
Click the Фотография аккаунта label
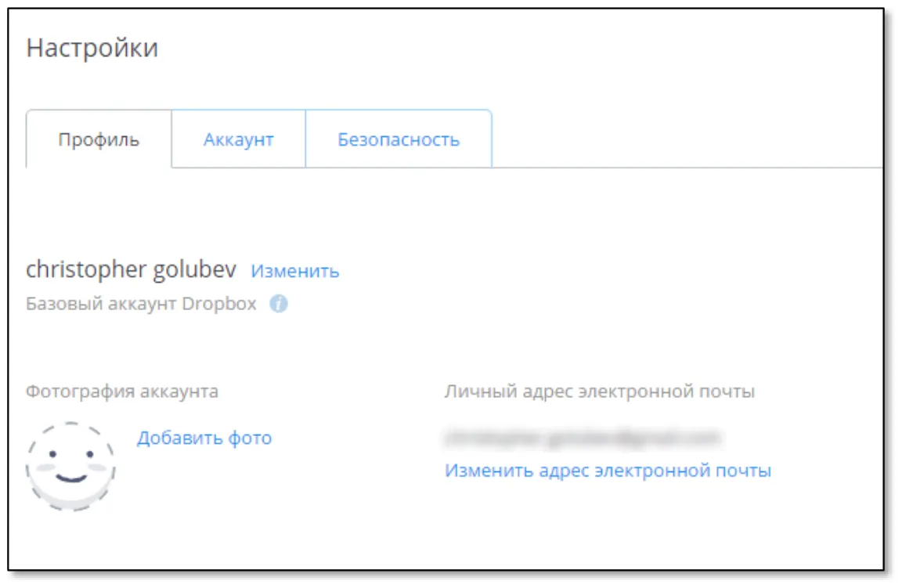[x=122, y=391]
